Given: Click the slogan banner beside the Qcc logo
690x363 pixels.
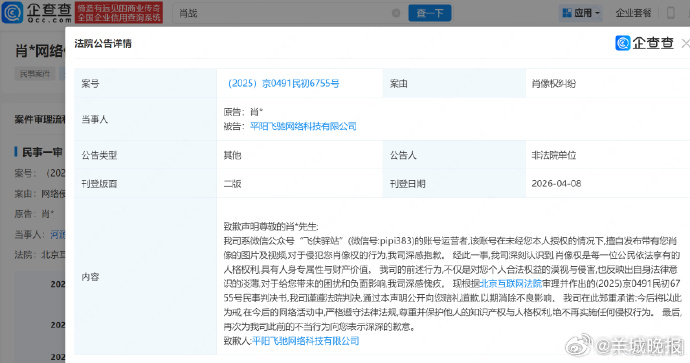Looking at the screenshot, I should click(119, 12).
